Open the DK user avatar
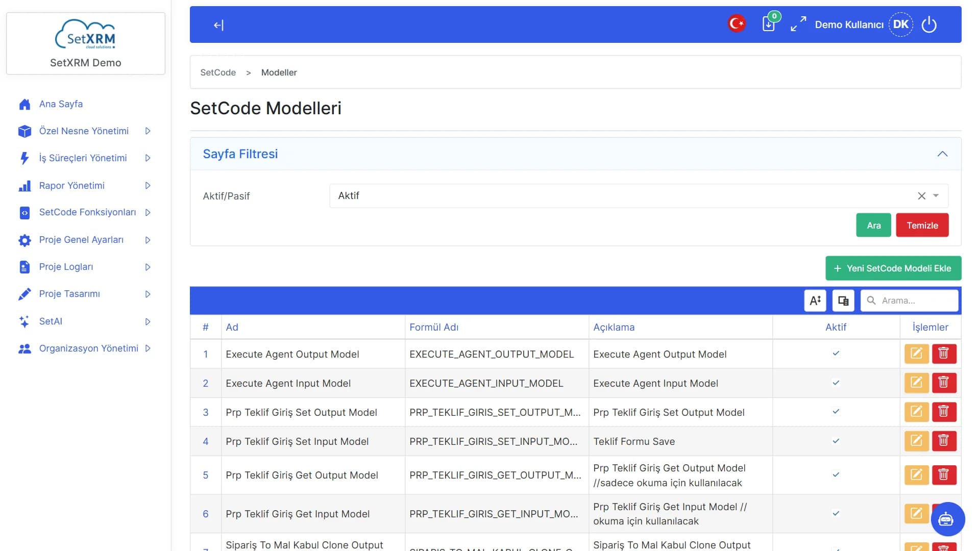The height and width of the screenshot is (551, 980). tap(900, 24)
